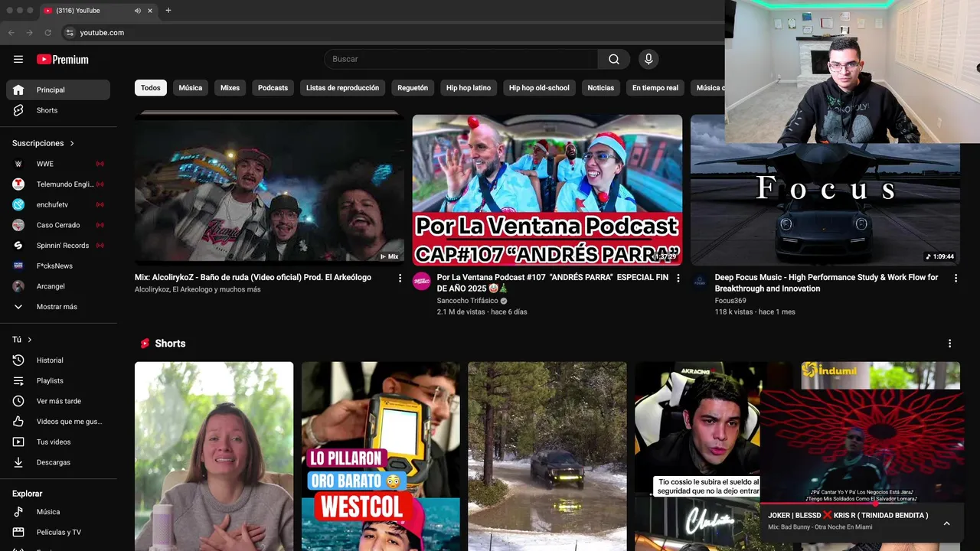The width and height of the screenshot is (980, 551).
Task: Play the Focus video thumbnail
Action: [x=825, y=204]
